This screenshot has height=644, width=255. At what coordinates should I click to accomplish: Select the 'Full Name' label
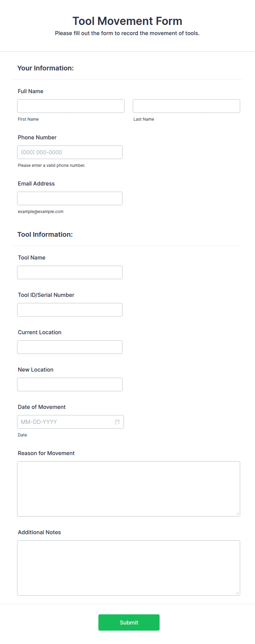tap(30, 91)
